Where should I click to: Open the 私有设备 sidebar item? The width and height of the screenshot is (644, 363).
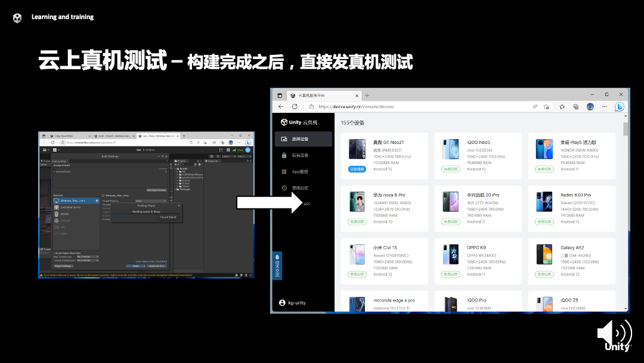pos(303,155)
